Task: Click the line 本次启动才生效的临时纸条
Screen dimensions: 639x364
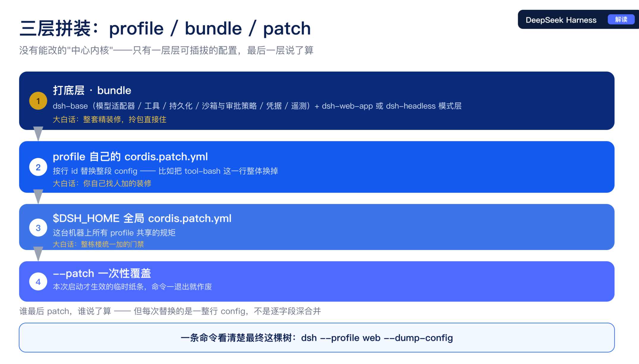Action: click(x=132, y=287)
